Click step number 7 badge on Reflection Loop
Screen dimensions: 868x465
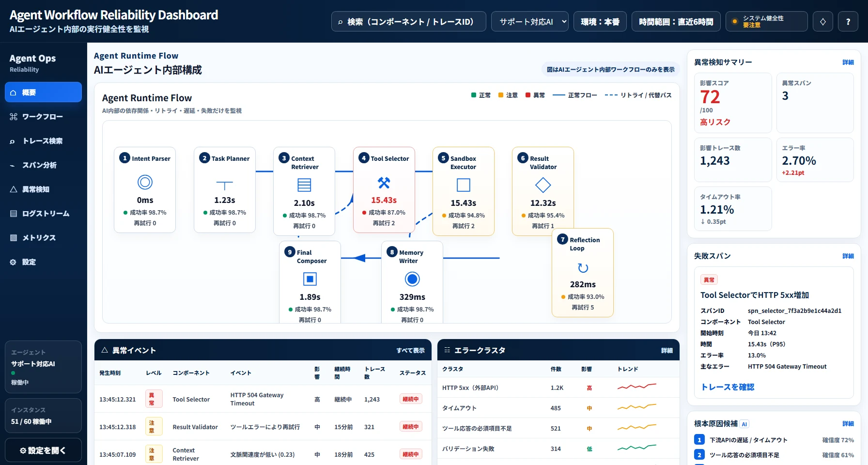[562, 239]
